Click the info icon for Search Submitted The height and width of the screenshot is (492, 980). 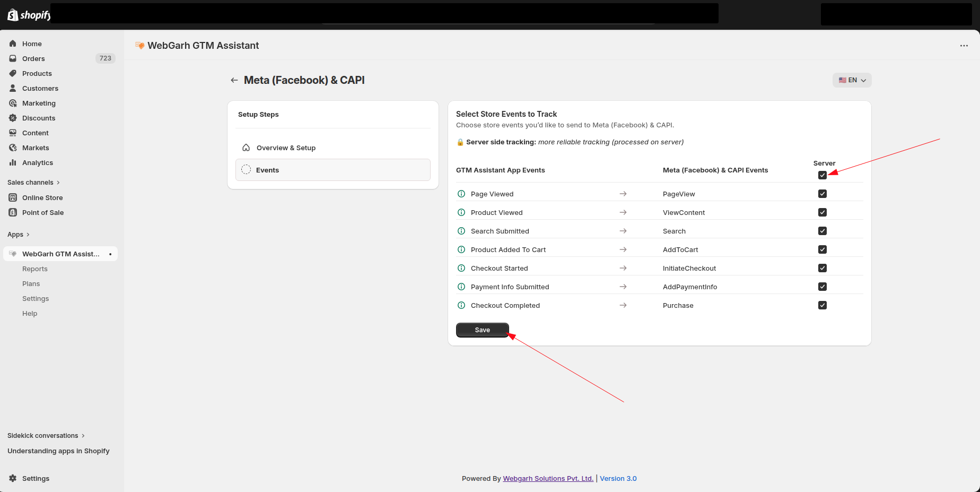pos(461,231)
